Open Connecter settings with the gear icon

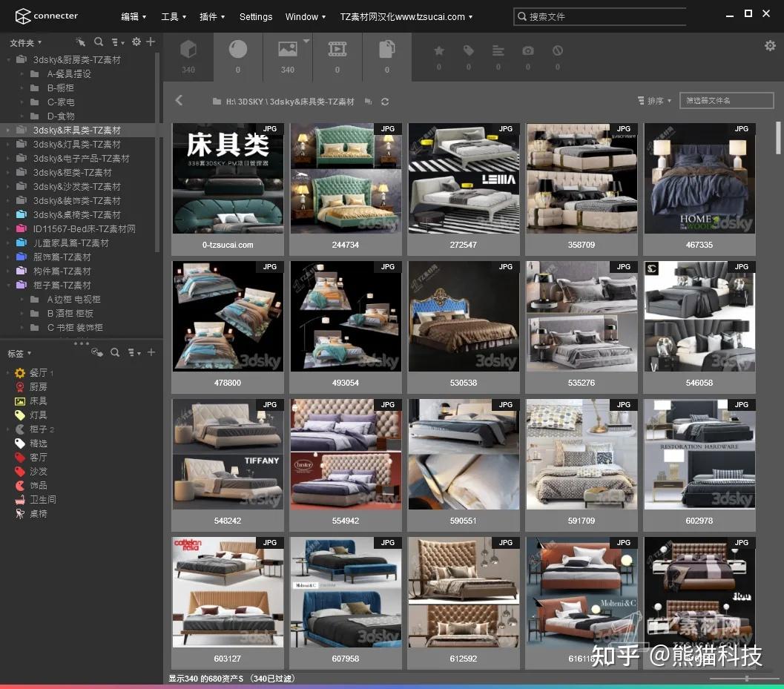[769, 44]
